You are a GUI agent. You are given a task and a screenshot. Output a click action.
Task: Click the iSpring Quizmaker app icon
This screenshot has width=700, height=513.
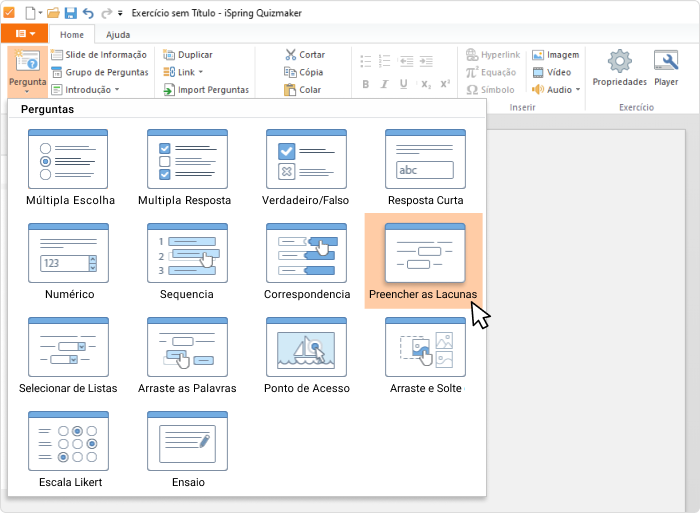9,13
